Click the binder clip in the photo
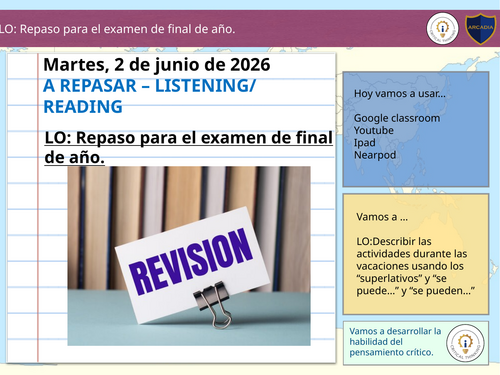Image resolution: width=500 pixels, height=375 pixels. pos(214,304)
